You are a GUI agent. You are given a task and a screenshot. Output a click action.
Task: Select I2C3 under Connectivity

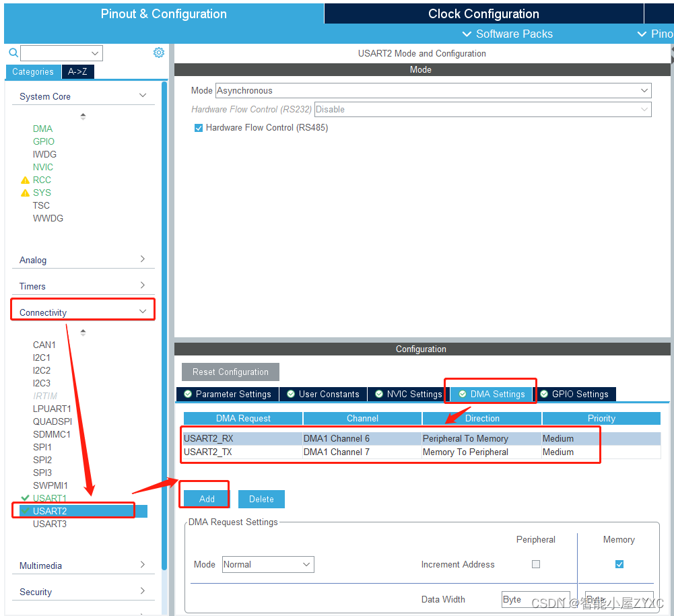coord(41,383)
